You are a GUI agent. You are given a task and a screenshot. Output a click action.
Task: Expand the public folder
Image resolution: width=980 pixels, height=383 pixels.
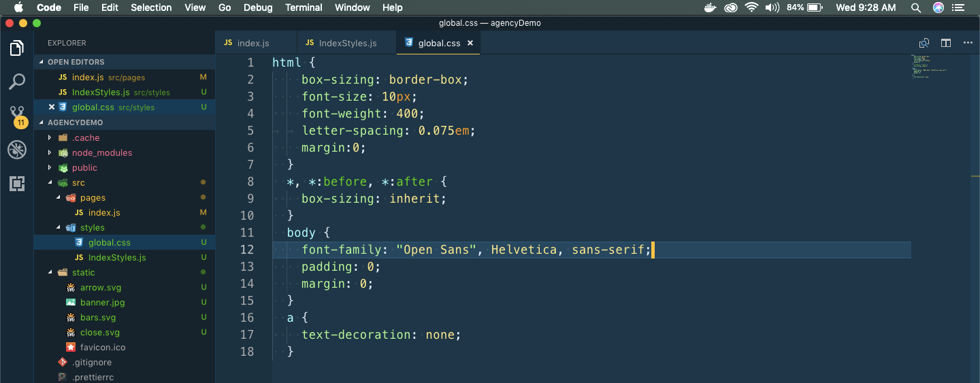click(84, 167)
